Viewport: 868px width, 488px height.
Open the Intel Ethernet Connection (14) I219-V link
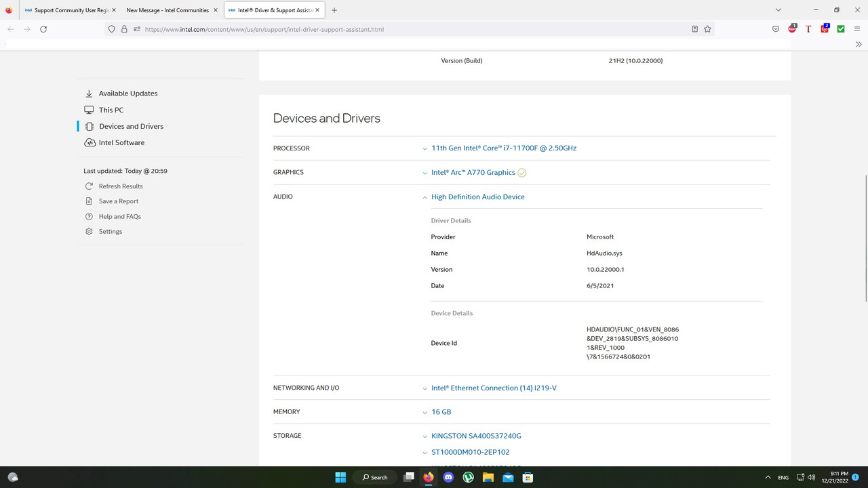pos(494,388)
